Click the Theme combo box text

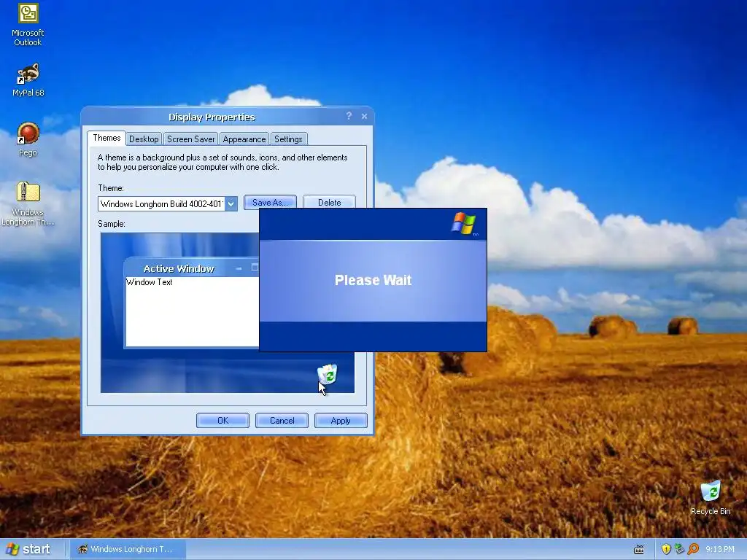click(x=161, y=204)
